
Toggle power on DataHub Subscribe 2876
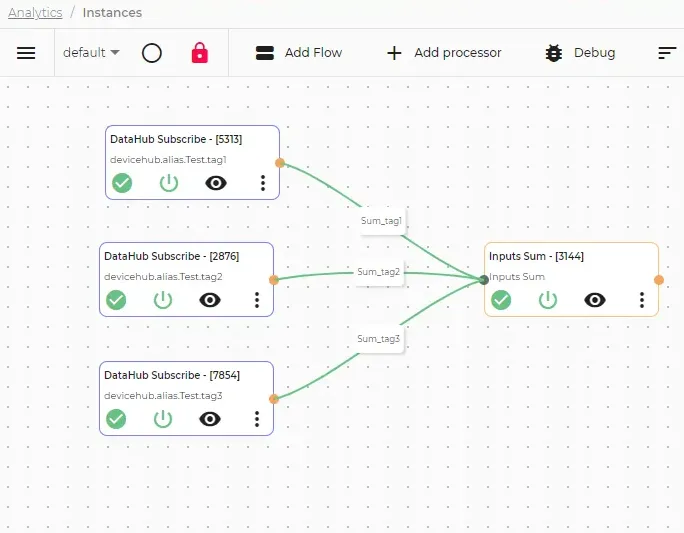(163, 300)
